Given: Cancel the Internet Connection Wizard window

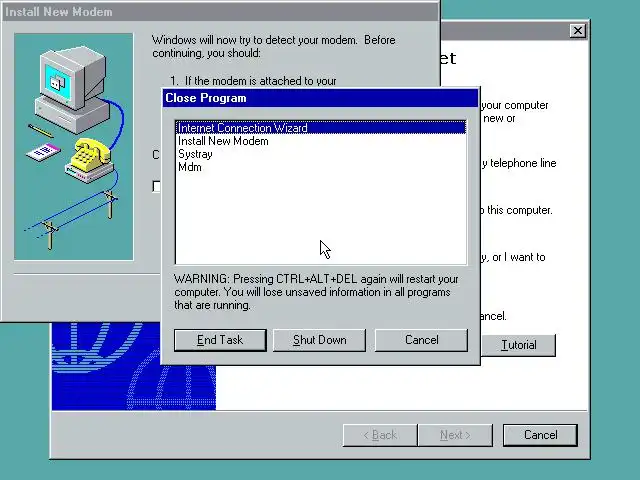Looking at the screenshot, I should point(540,435).
